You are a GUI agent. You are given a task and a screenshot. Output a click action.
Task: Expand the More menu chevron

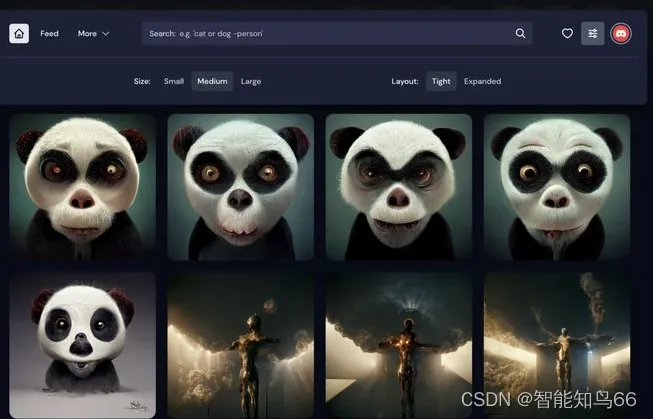tap(105, 34)
